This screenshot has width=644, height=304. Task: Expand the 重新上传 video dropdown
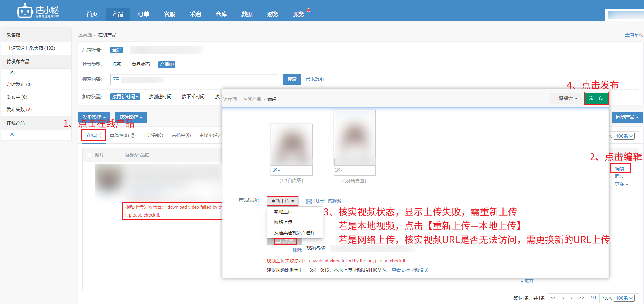(x=282, y=201)
